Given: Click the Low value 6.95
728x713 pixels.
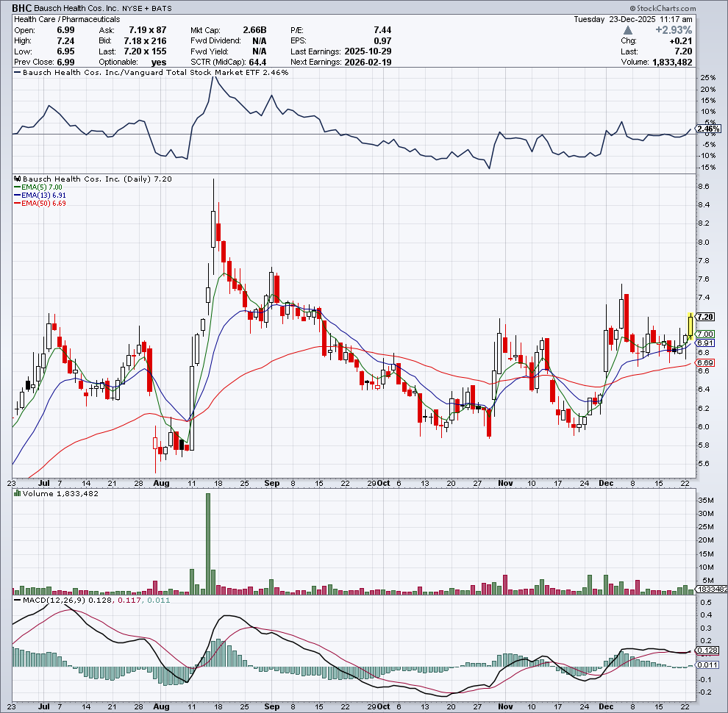Looking at the screenshot, I should click(x=65, y=51).
